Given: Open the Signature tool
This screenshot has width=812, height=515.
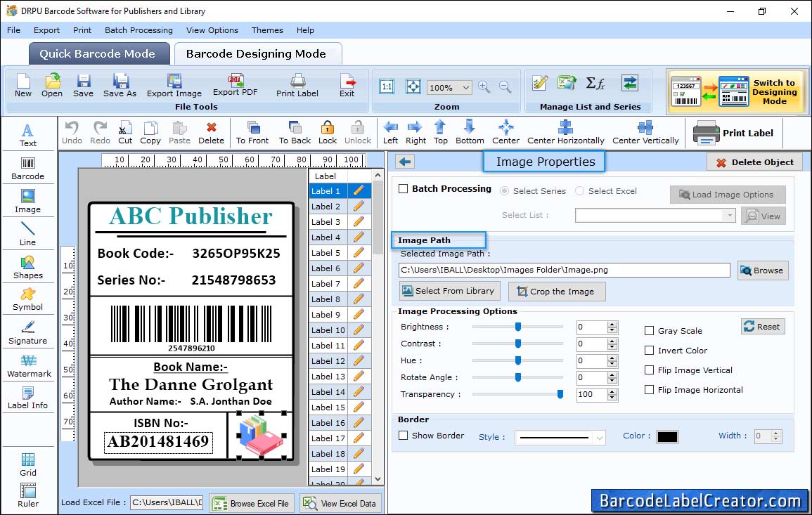Looking at the screenshot, I should click(x=28, y=333).
